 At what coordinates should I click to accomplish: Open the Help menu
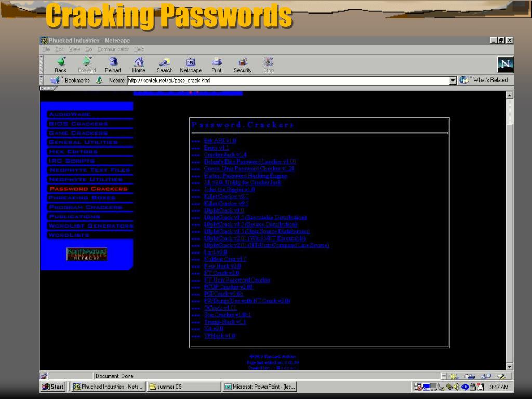coord(139,49)
